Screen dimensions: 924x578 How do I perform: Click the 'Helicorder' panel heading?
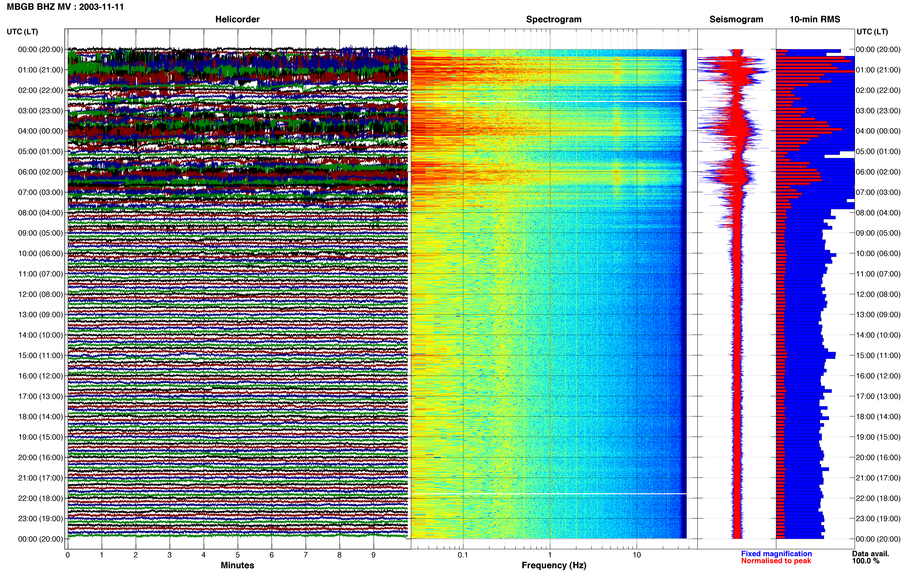(x=237, y=19)
